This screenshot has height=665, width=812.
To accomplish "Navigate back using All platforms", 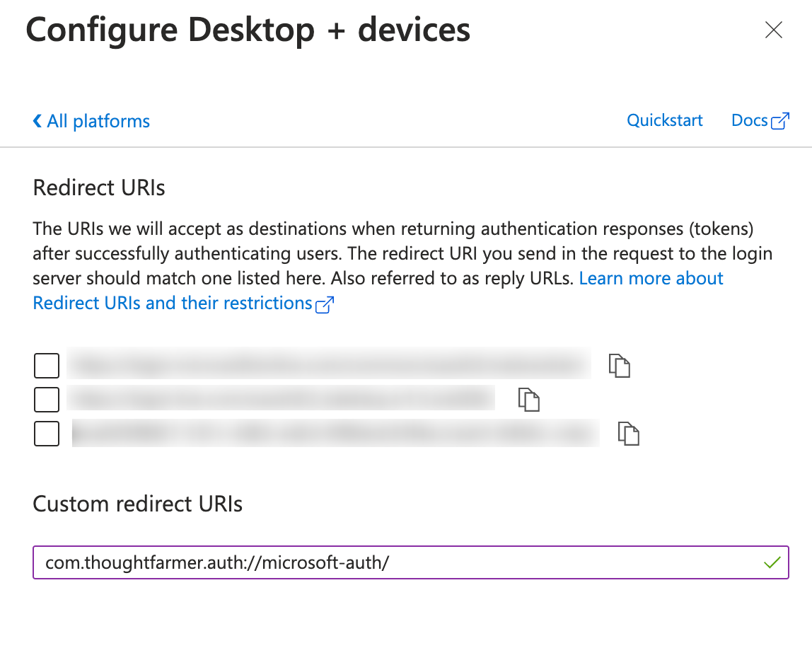I will point(98,121).
